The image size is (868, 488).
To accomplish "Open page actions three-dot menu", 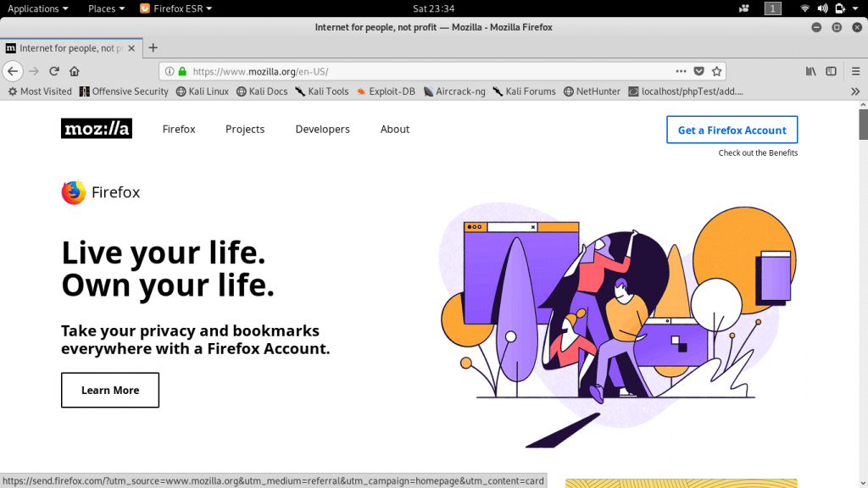I will [681, 71].
